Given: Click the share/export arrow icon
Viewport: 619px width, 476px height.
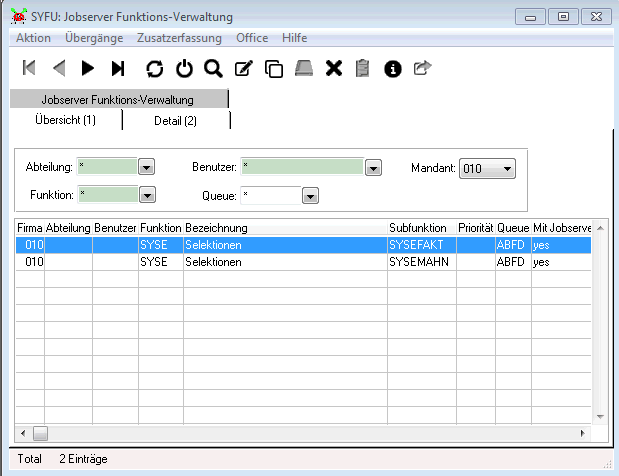Looking at the screenshot, I should [422, 68].
